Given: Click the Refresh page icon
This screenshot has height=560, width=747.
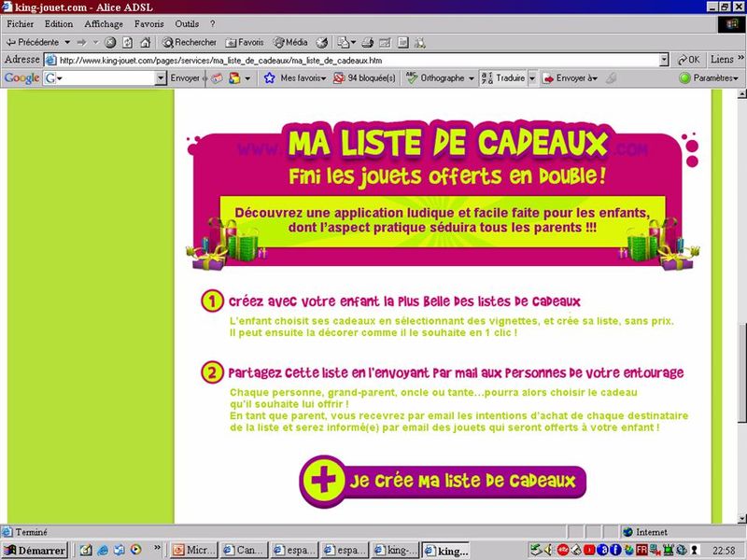Looking at the screenshot, I should point(127,42).
